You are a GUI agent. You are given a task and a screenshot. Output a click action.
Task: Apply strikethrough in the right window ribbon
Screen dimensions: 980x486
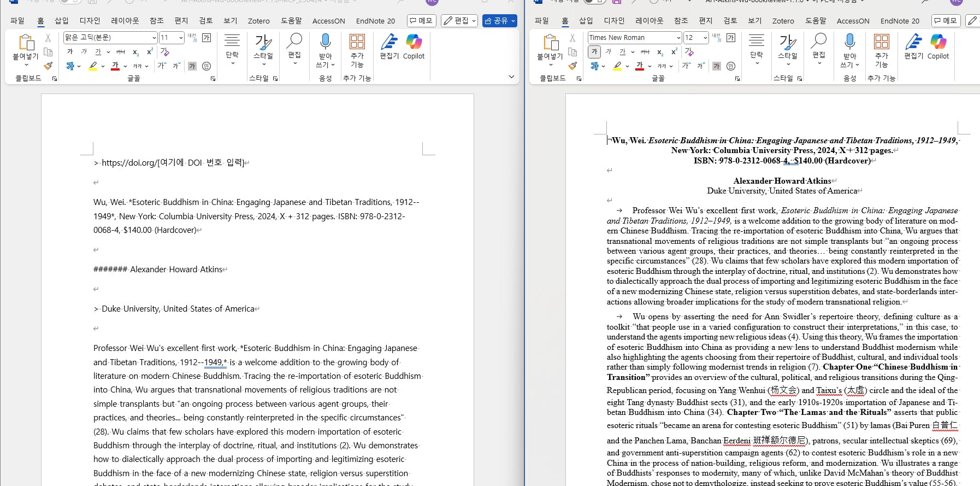(645, 52)
